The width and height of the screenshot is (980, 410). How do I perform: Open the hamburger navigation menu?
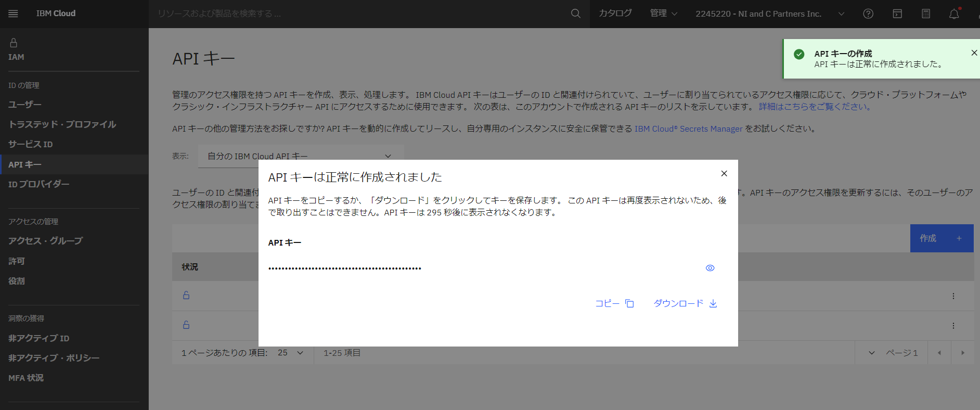(x=14, y=14)
